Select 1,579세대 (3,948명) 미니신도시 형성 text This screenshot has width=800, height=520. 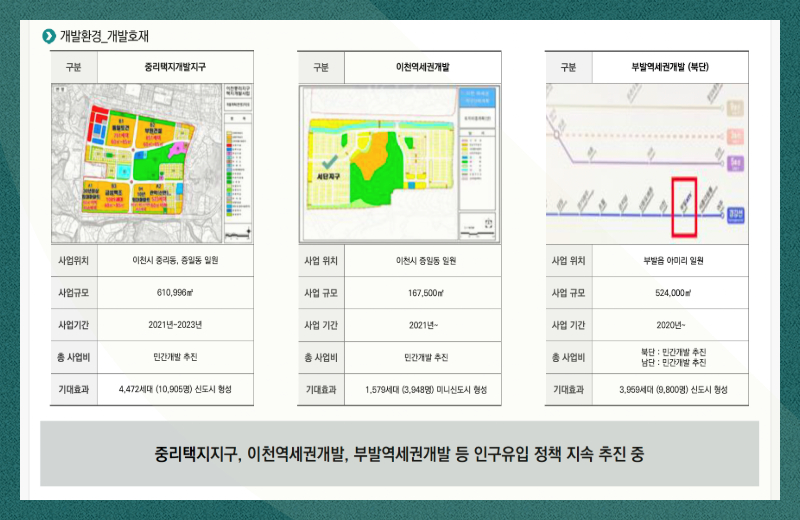point(426,389)
